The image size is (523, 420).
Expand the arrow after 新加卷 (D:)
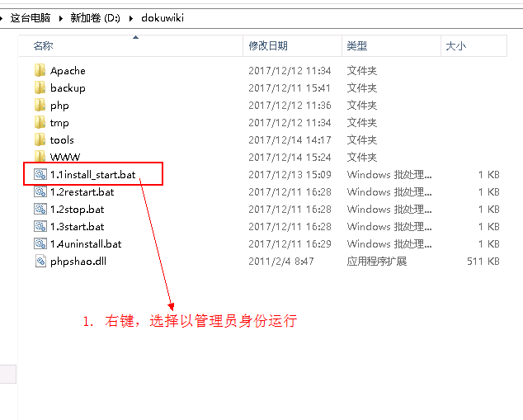click(131, 18)
